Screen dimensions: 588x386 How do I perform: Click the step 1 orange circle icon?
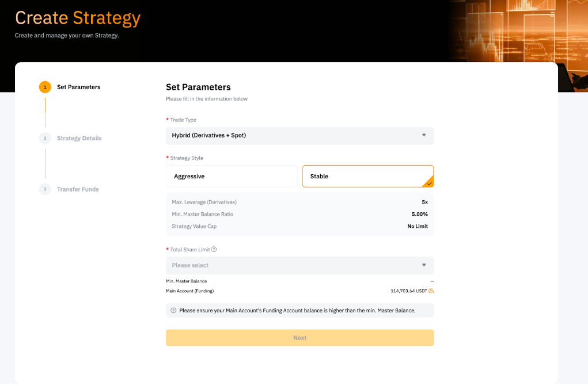[45, 87]
